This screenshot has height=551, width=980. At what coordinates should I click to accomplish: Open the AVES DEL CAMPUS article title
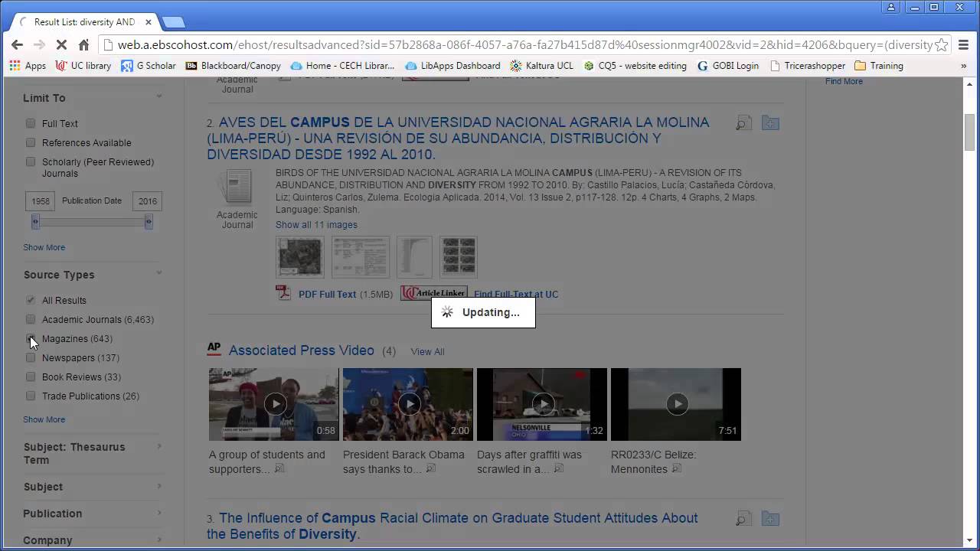pyautogui.click(x=458, y=139)
